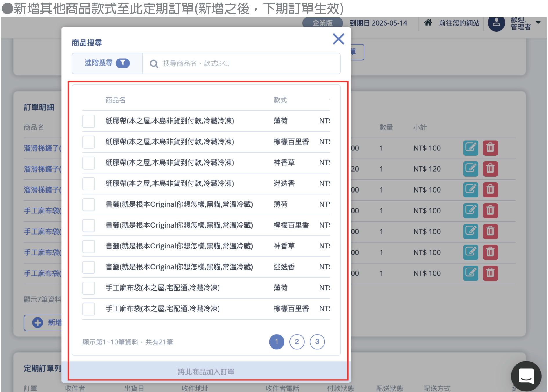Viewport: 548px width, 392px height.
Task: Click the home icon beside 前往您的網站
Action: [428, 23]
